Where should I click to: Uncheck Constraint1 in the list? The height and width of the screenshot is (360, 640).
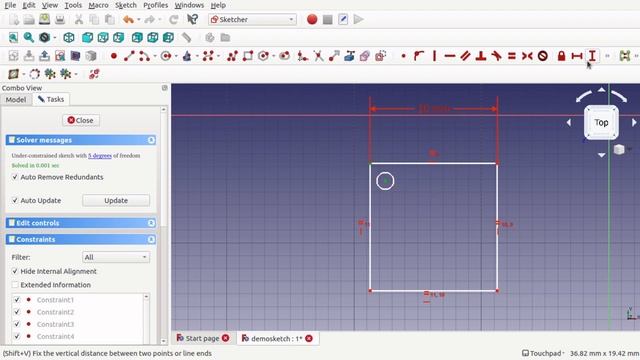click(17, 300)
